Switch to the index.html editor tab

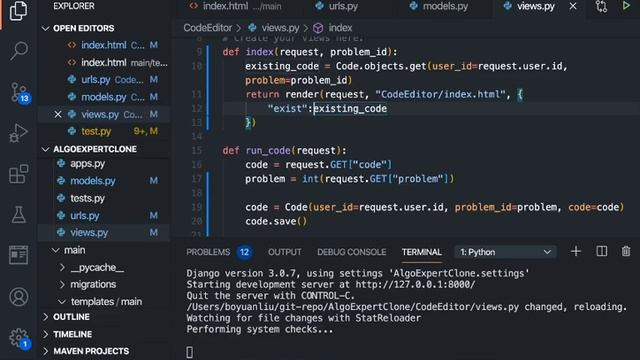[236, 6]
